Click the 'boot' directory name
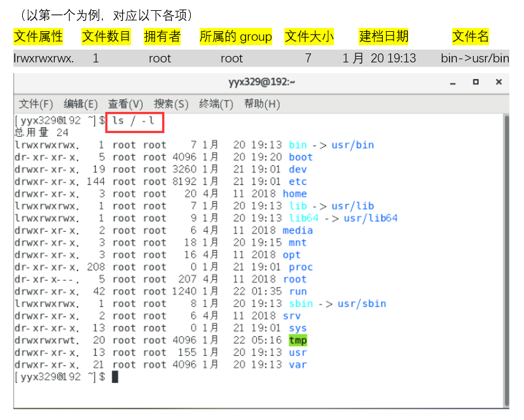Image resolution: width=524 pixels, height=420 pixels. coord(301,157)
